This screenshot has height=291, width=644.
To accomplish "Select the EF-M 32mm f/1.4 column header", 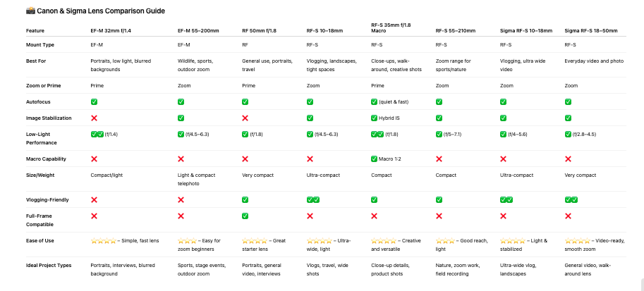I will tap(111, 31).
